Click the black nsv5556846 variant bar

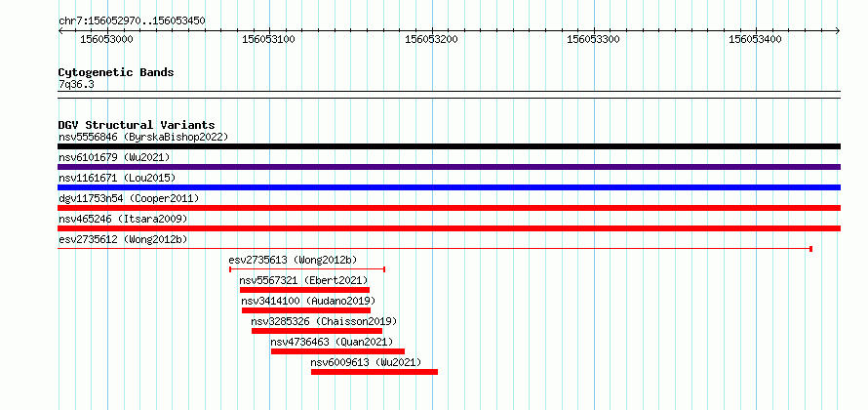[449, 146]
